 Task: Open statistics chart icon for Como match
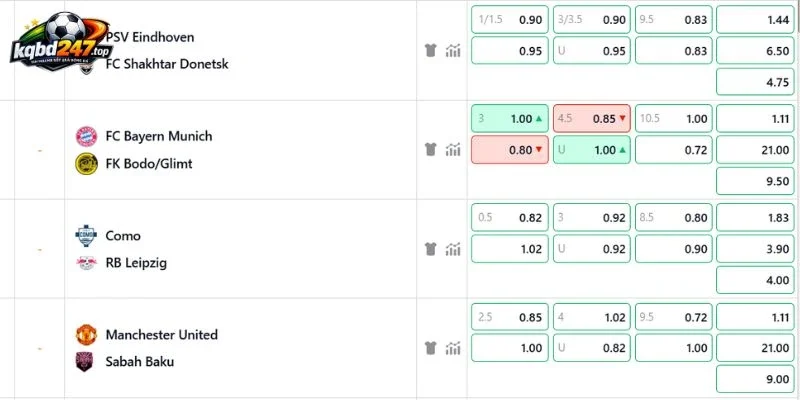tap(453, 249)
